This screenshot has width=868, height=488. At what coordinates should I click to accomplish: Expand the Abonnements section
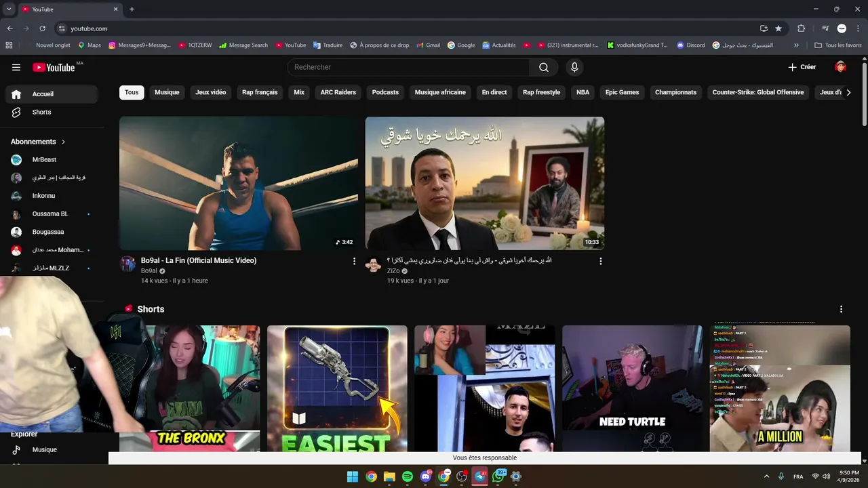click(38, 142)
